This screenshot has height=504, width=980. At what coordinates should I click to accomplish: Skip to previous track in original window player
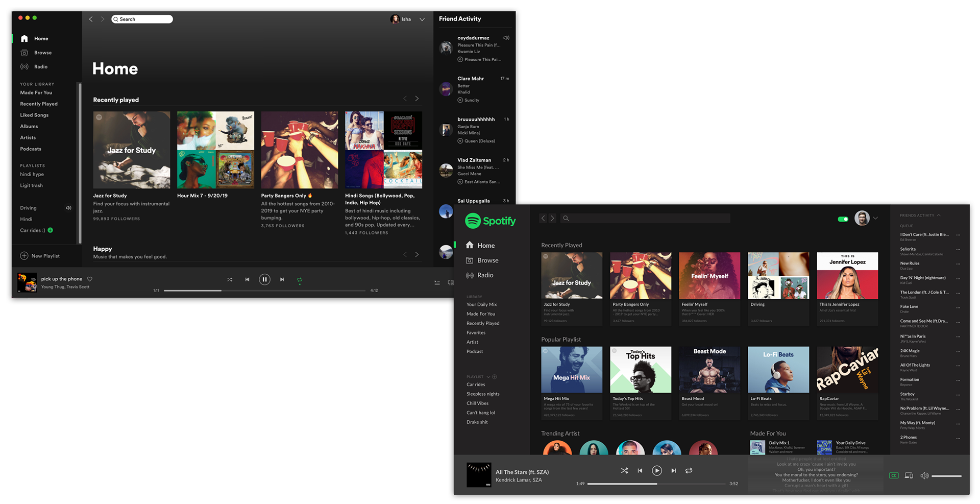coord(247,279)
